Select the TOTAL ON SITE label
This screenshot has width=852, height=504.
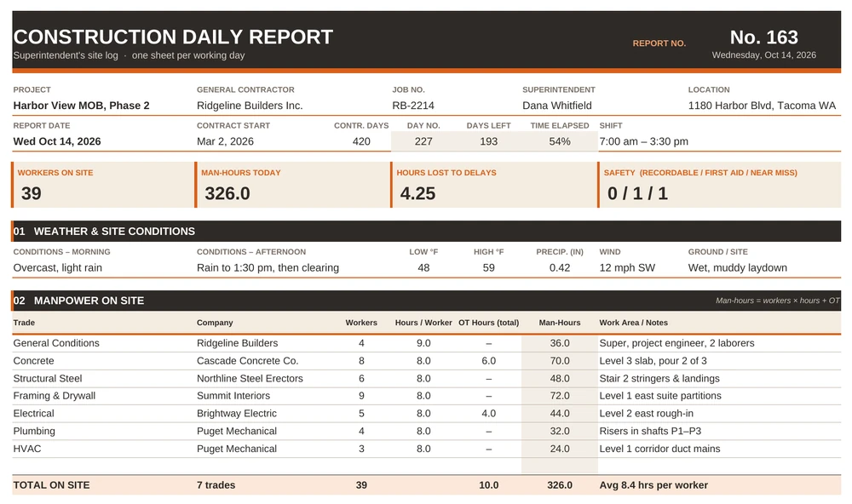click(51, 485)
